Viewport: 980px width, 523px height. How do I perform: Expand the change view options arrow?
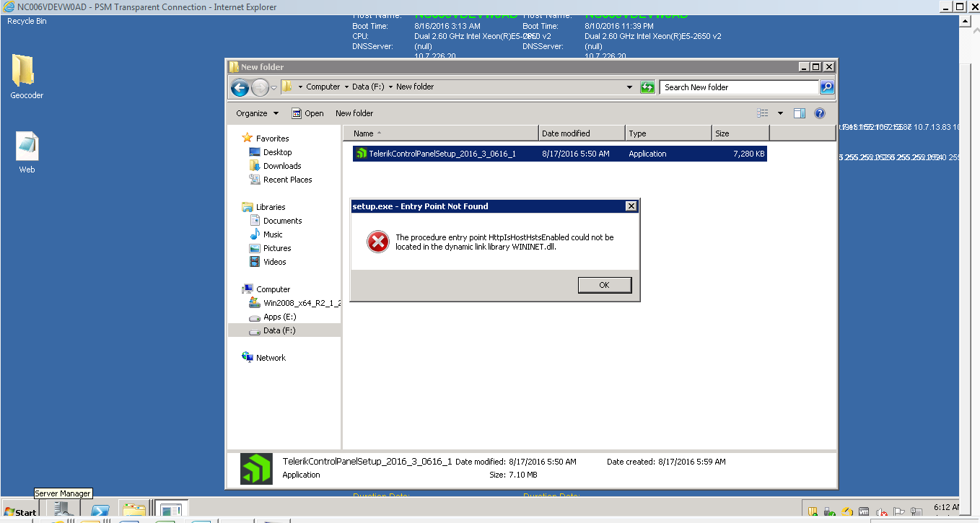click(x=780, y=113)
